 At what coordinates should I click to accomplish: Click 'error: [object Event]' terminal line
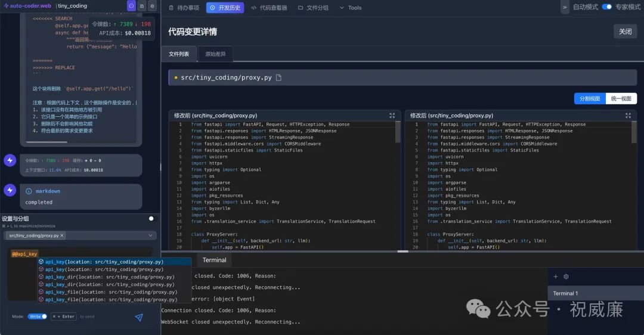click(223, 299)
